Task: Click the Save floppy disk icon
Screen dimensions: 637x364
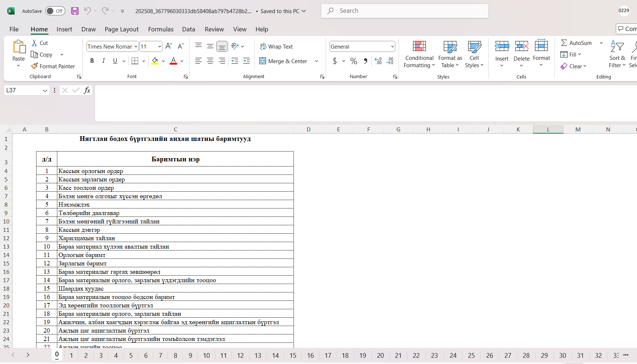Action: [75, 11]
